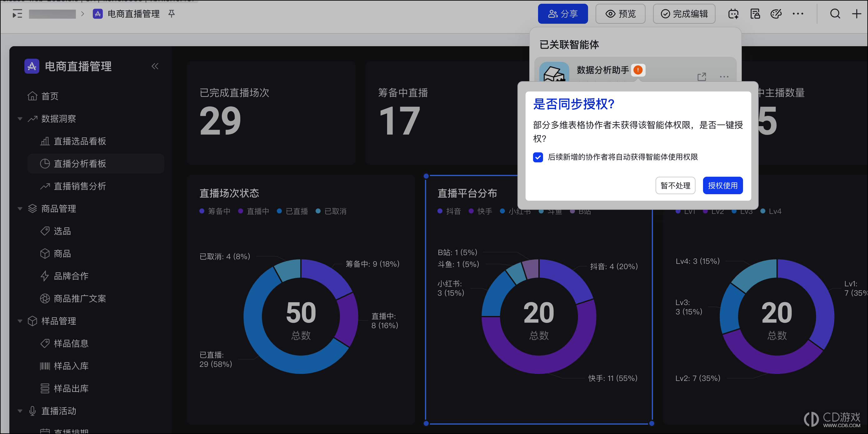
Task: Click 暂不处理 button
Action: click(675, 185)
